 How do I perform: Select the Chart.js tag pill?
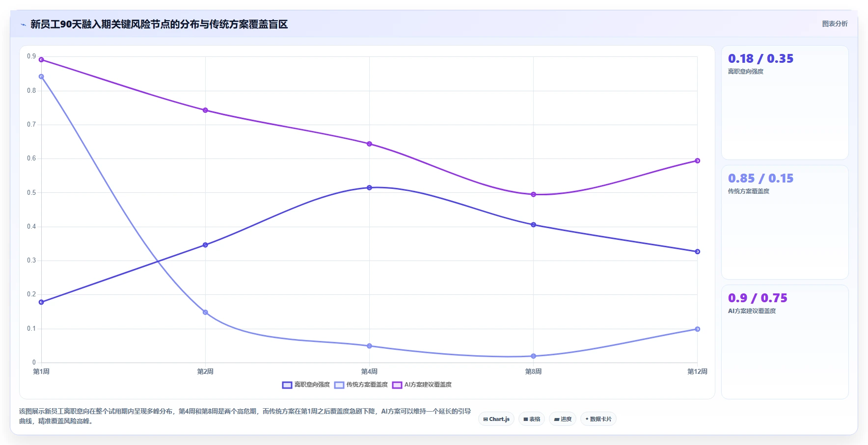pos(496,419)
